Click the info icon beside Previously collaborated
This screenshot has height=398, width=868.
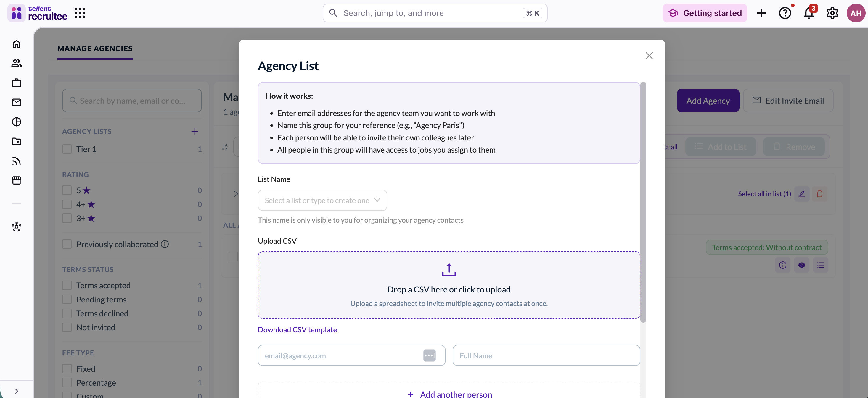point(165,244)
